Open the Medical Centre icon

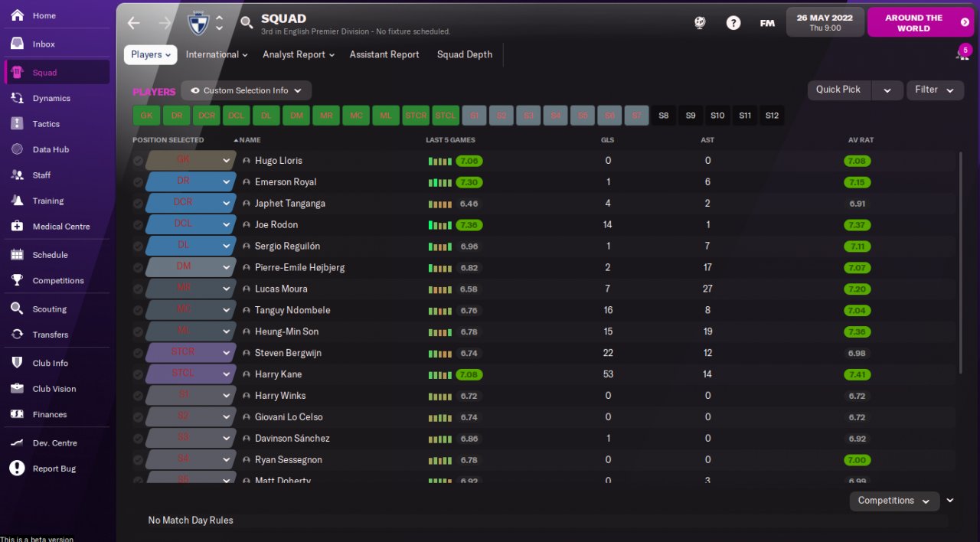(x=17, y=227)
